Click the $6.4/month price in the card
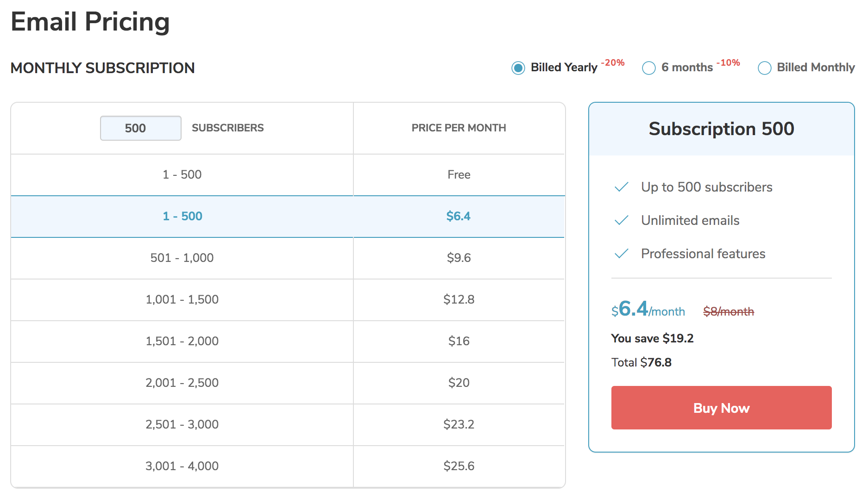 point(648,309)
